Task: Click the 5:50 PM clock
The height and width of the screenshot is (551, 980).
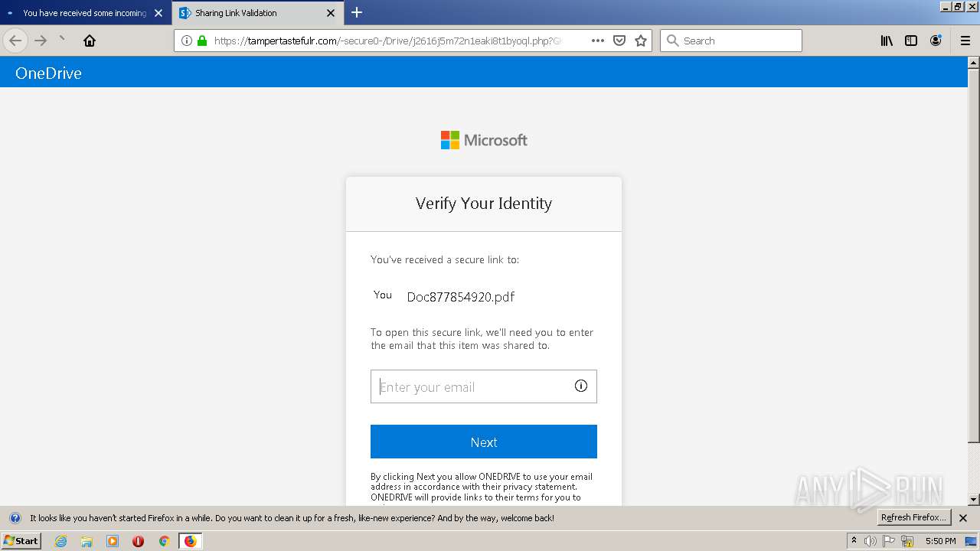Action: 940,541
